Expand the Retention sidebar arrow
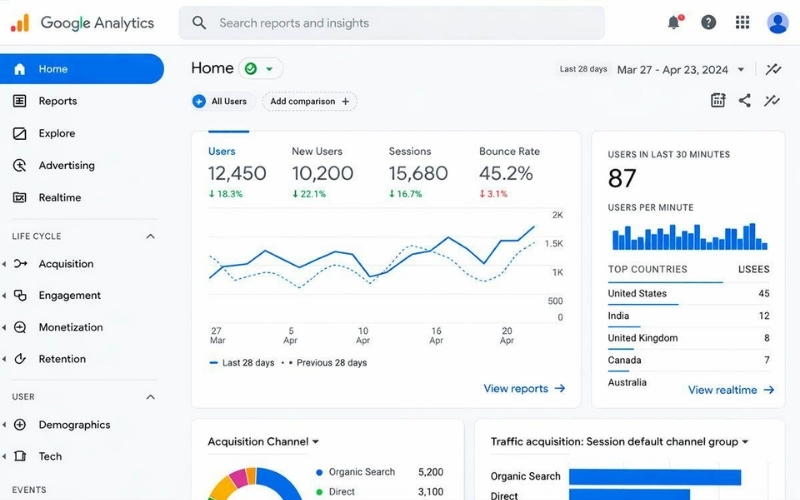This screenshot has height=500, width=800. (x=4, y=359)
